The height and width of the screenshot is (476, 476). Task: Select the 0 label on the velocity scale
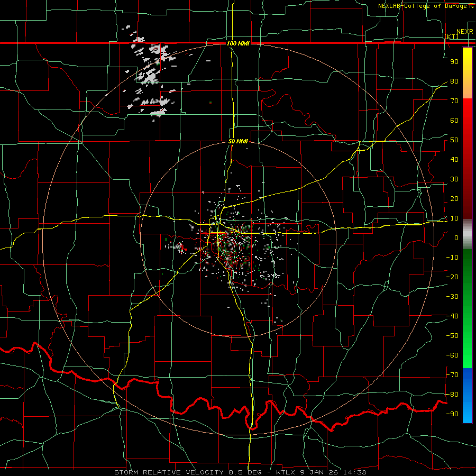click(x=456, y=238)
